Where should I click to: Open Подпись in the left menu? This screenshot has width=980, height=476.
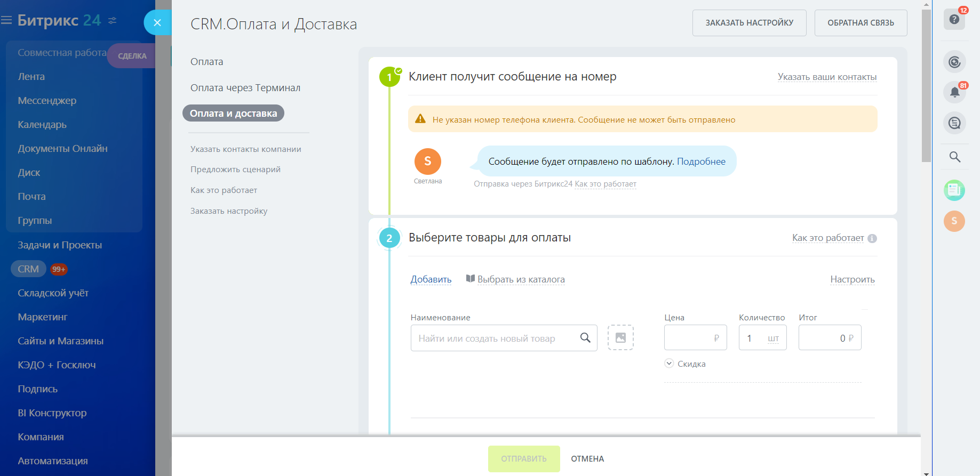(x=37, y=389)
